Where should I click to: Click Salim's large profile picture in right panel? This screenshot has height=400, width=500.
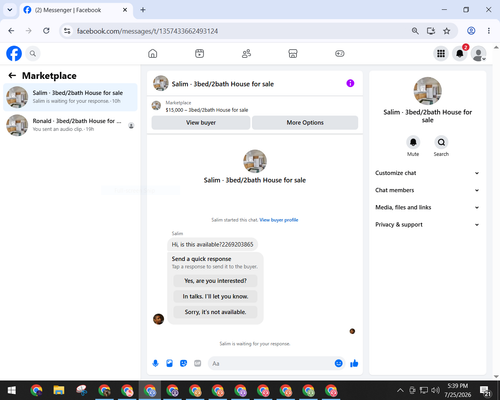pyautogui.click(x=427, y=91)
